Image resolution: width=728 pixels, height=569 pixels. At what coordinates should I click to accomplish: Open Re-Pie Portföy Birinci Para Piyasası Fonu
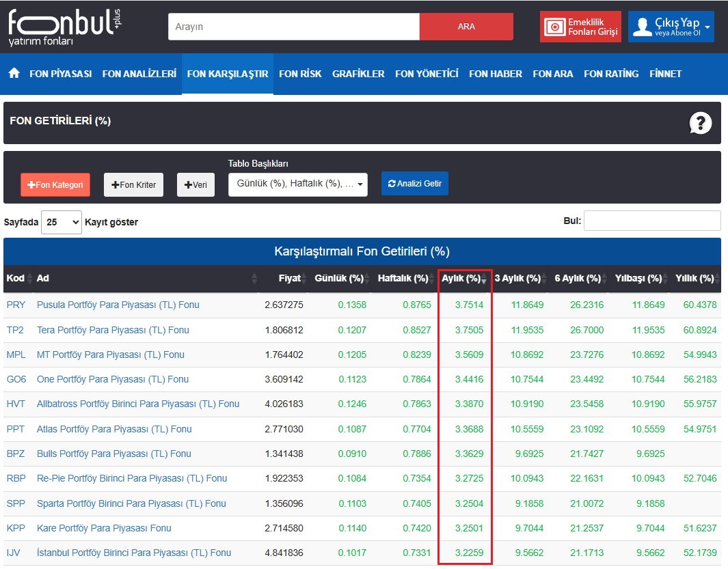point(132,478)
